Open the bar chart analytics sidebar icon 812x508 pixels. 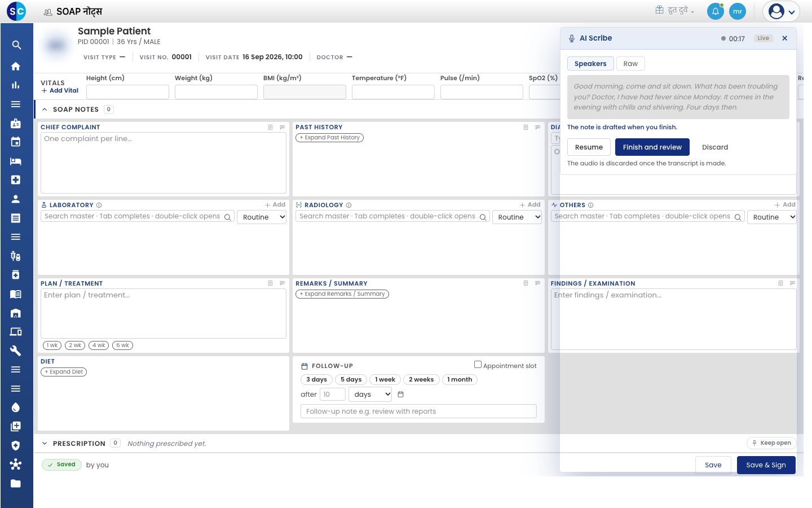(16, 85)
